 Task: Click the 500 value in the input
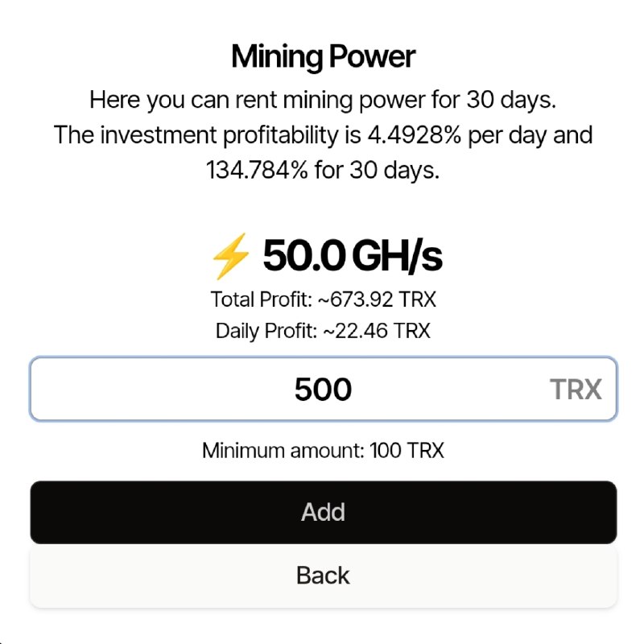click(x=323, y=390)
